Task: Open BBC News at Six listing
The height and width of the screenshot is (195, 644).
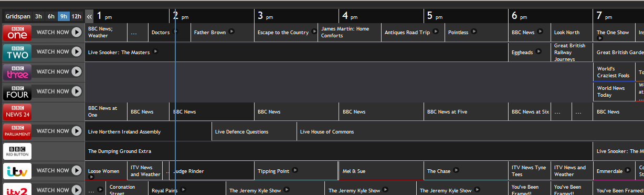Action: 530,111
